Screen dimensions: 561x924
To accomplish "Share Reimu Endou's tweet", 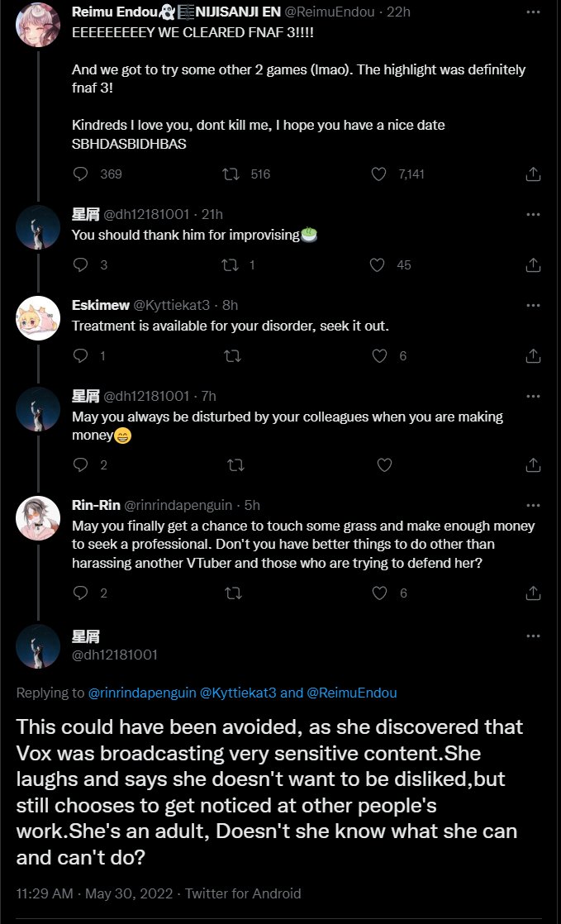I will click(x=534, y=174).
